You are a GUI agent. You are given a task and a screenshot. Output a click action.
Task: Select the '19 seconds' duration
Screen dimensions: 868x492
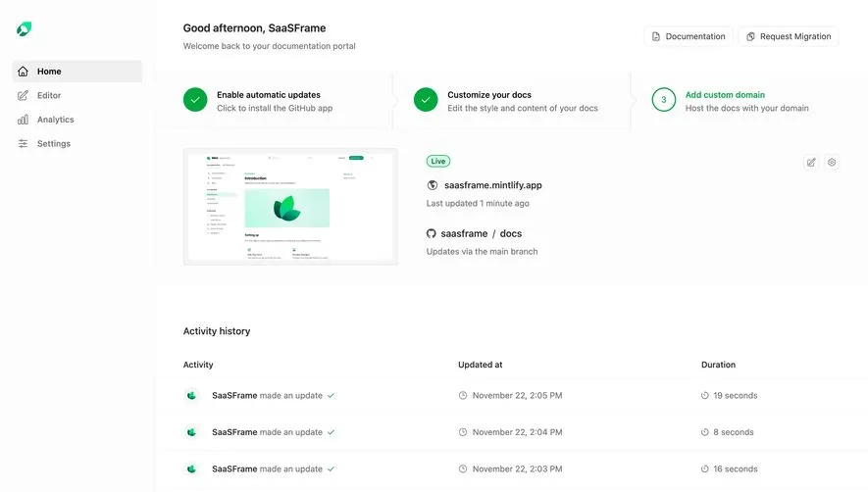point(736,395)
